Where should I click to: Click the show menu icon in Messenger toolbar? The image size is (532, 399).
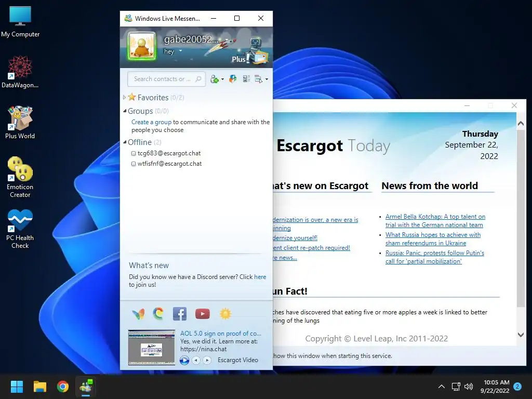pyautogui.click(x=259, y=79)
